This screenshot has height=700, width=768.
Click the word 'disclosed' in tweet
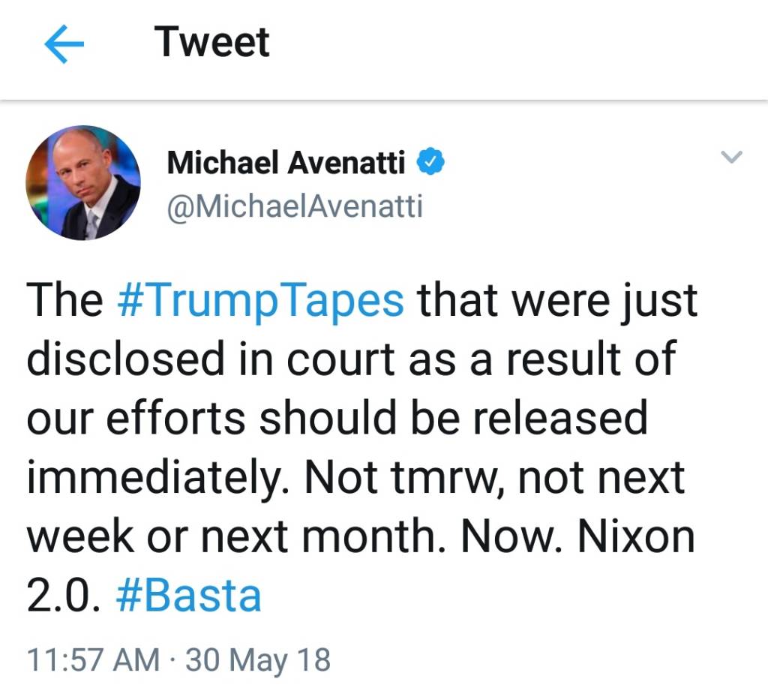pyautogui.click(x=125, y=359)
